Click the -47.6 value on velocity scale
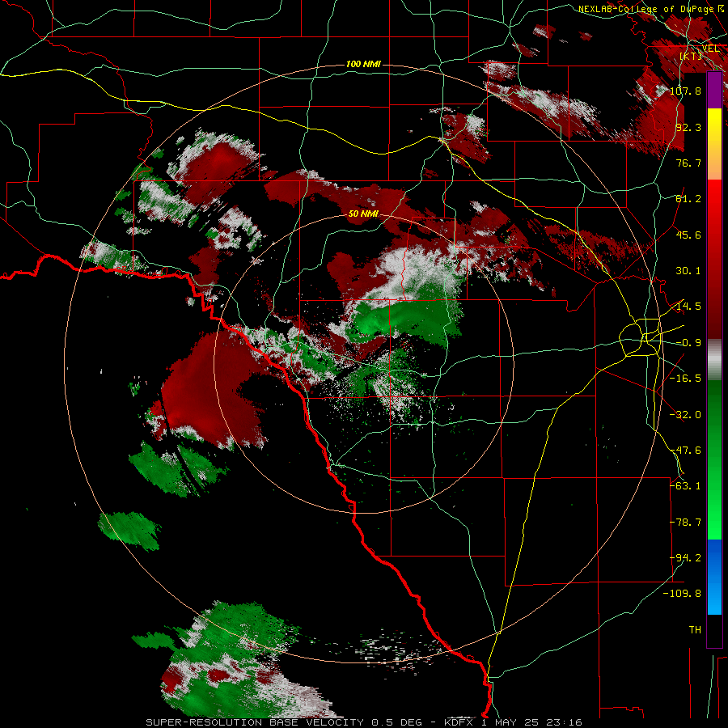The height and width of the screenshot is (728, 728). pyautogui.click(x=685, y=451)
